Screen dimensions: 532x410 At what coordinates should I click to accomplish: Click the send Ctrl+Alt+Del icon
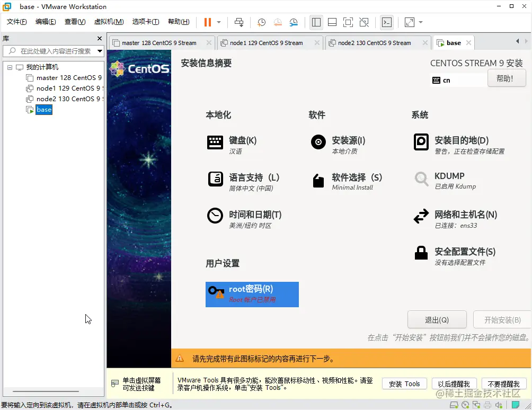(x=239, y=22)
